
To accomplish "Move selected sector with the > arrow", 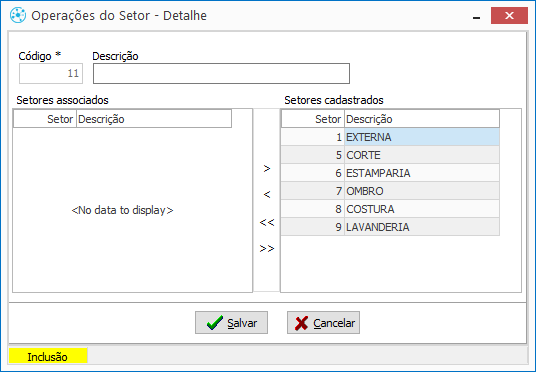I will point(267,169).
